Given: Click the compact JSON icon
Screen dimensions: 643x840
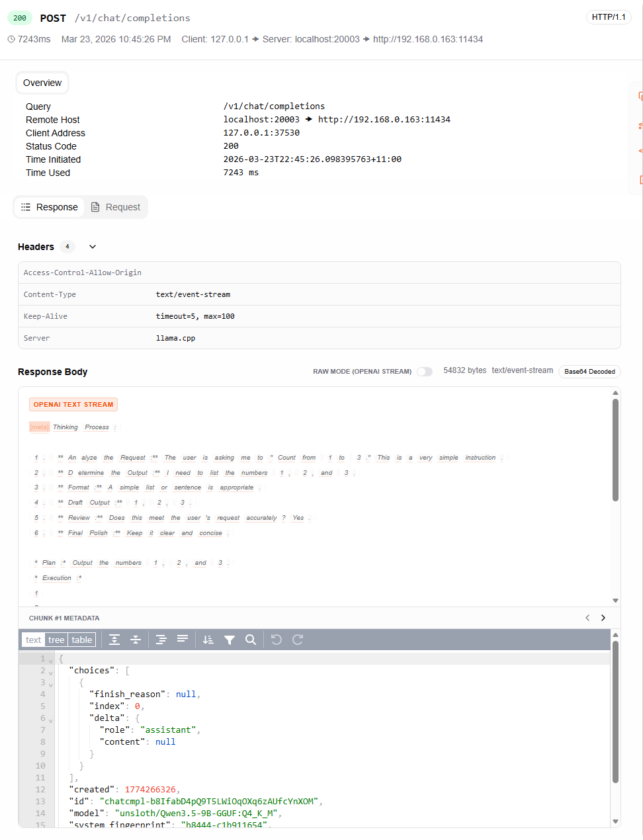Looking at the screenshot, I should (183, 640).
